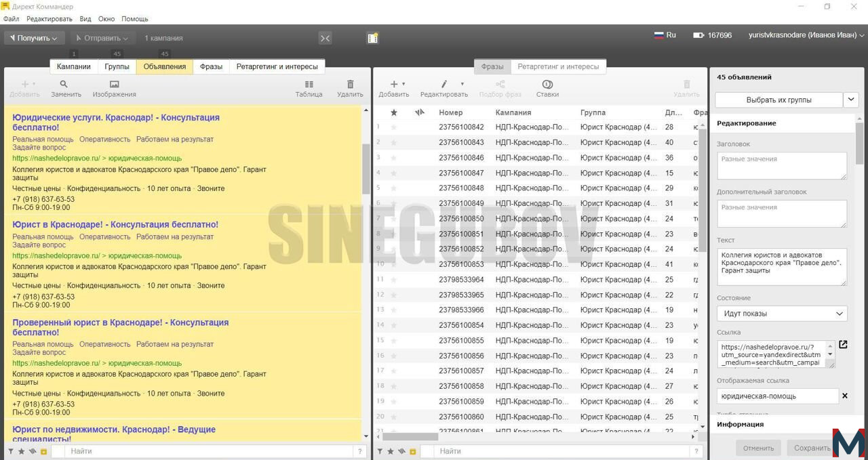Star the phrase row numbered 23798533964
The width and height of the screenshot is (868, 460).
pos(393,280)
